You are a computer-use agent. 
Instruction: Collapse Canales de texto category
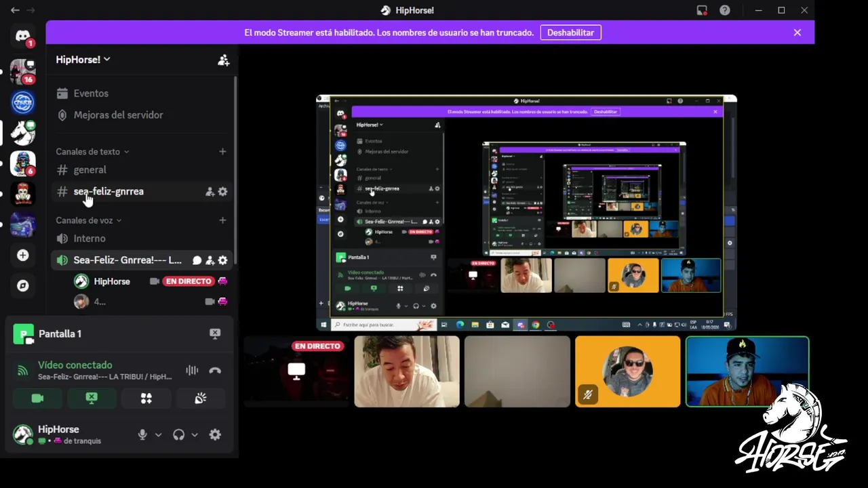pyautogui.click(x=92, y=152)
